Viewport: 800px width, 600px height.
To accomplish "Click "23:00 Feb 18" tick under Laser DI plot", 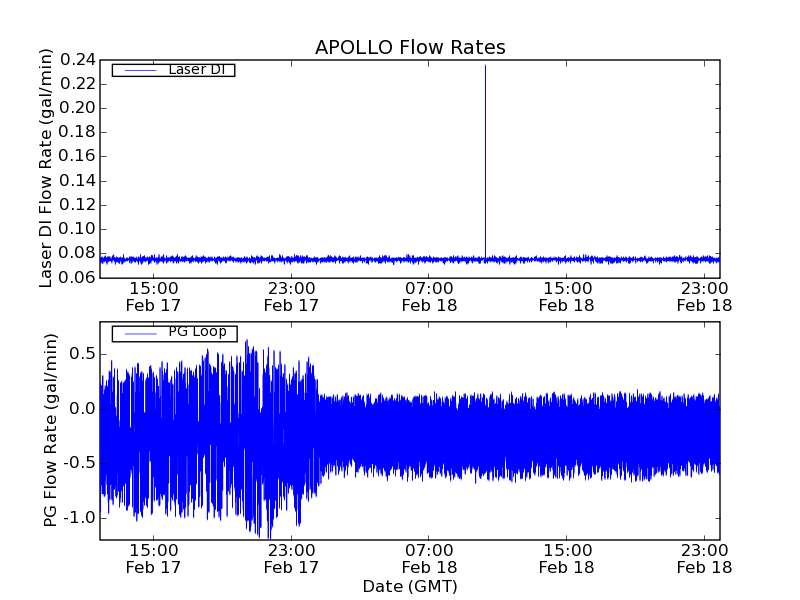I will (705, 297).
